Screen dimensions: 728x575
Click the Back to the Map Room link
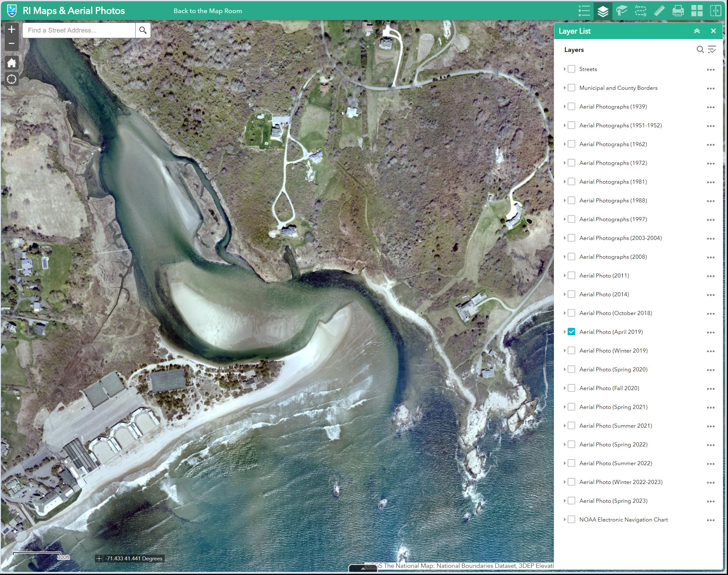[208, 10]
